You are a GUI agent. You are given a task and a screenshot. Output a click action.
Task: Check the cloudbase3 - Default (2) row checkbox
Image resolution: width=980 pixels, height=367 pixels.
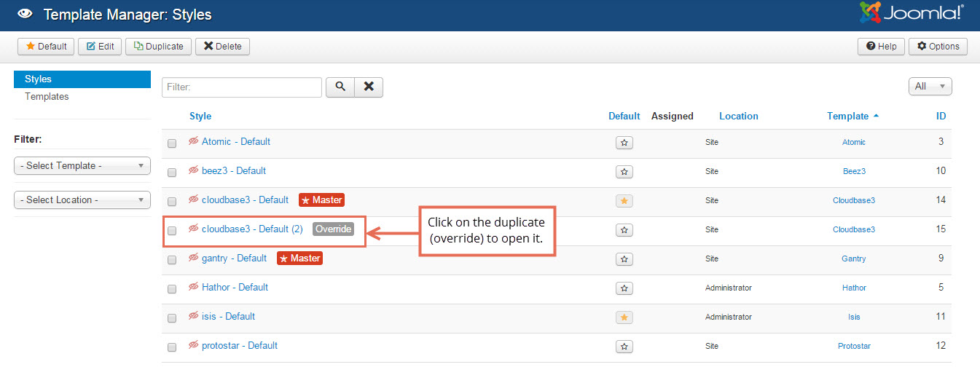[172, 231]
